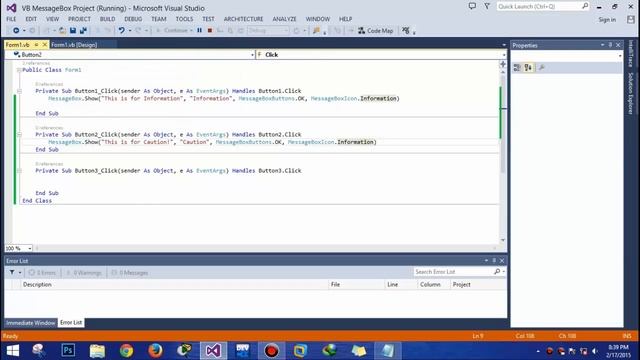Open the Solution Explorer side tab
Image resolution: width=640 pixels, height=360 pixels.
[x=631, y=93]
